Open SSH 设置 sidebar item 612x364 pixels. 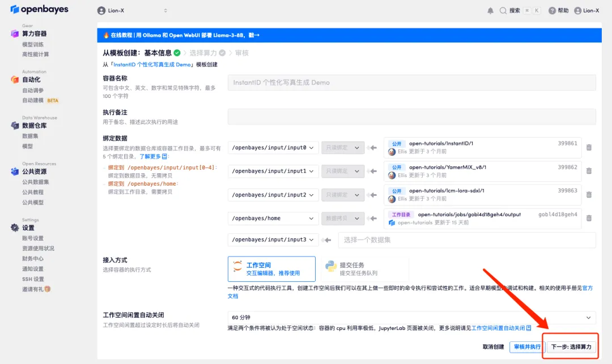(x=33, y=279)
